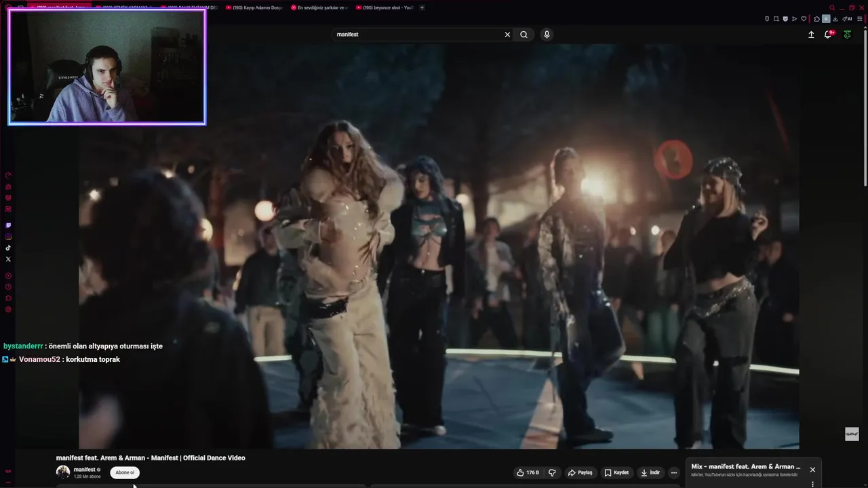Bookmark page with the heart icon
868x488 pixels.
pos(804,19)
